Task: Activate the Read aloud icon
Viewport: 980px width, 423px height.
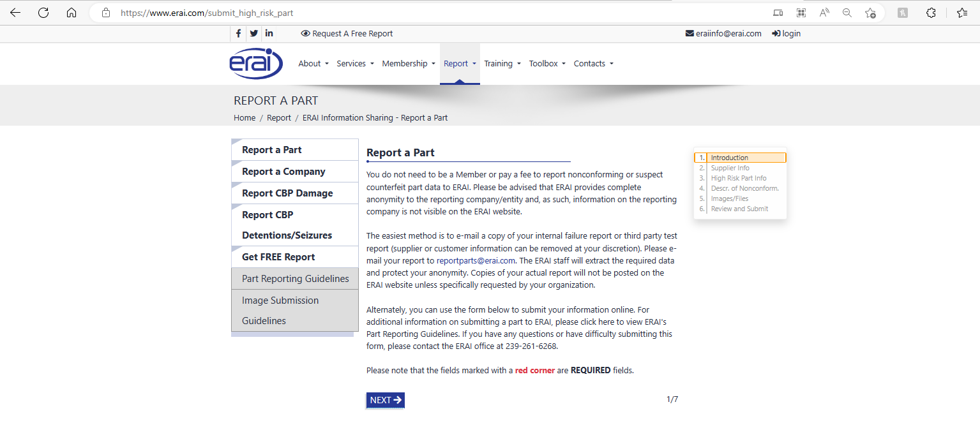Action: click(x=824, y=13)
